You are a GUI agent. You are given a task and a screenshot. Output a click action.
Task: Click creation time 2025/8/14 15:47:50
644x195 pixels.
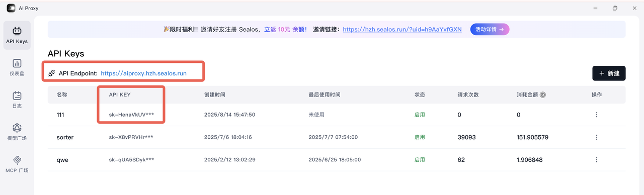click(x=230, y=115)
